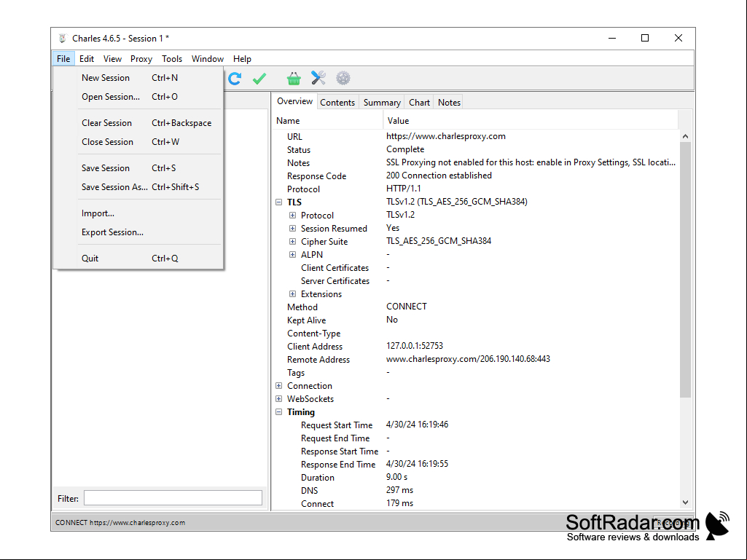Screen dimensions: 747x560
Task: Choose Clear Session in the menu
Action: [138, 123]
